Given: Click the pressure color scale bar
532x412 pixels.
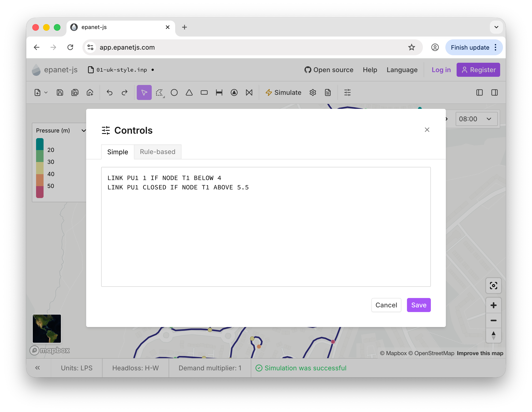Looking at the screenshot, I should [40, 168].
